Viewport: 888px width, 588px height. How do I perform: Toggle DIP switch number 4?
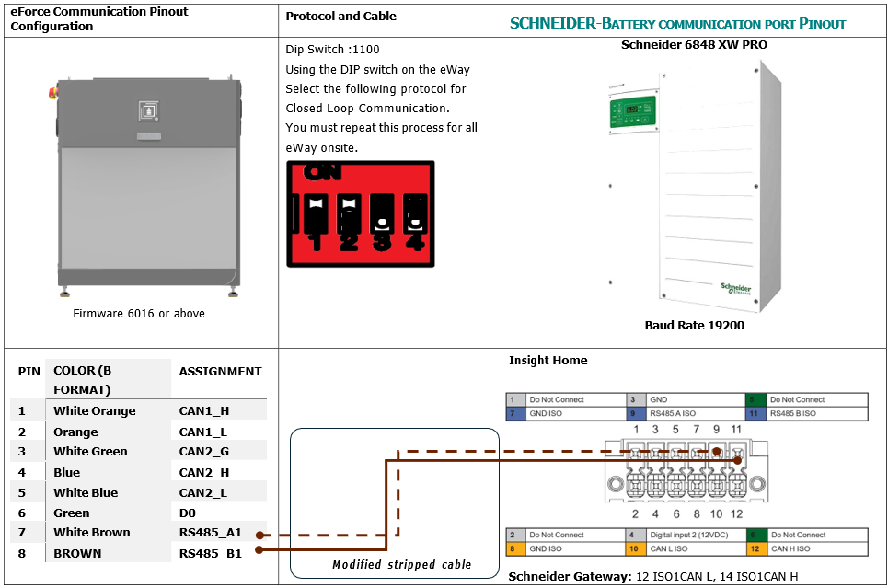tap(415, 214)
